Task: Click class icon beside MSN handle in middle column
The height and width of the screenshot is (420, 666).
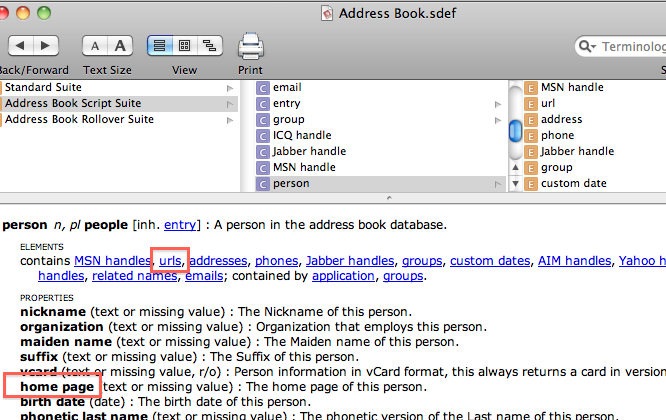Action: 263,168
